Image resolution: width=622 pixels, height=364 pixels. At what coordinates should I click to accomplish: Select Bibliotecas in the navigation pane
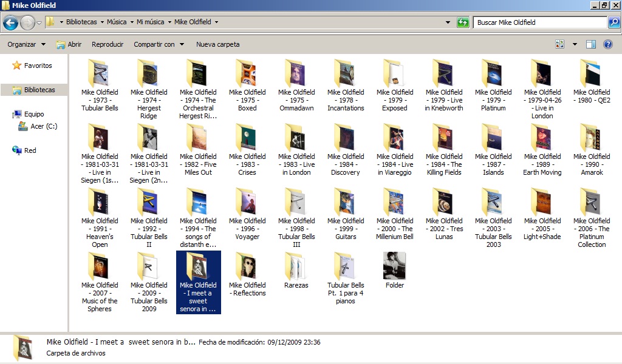coord(34,90)
